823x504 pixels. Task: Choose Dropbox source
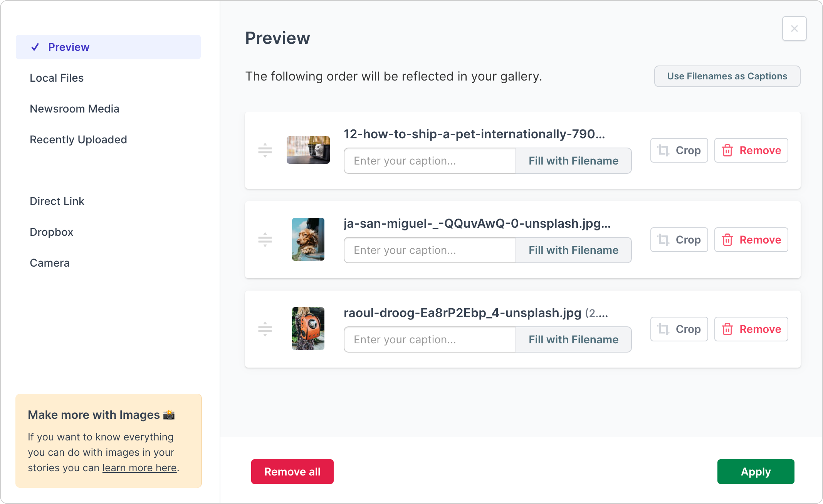point(51,232)
